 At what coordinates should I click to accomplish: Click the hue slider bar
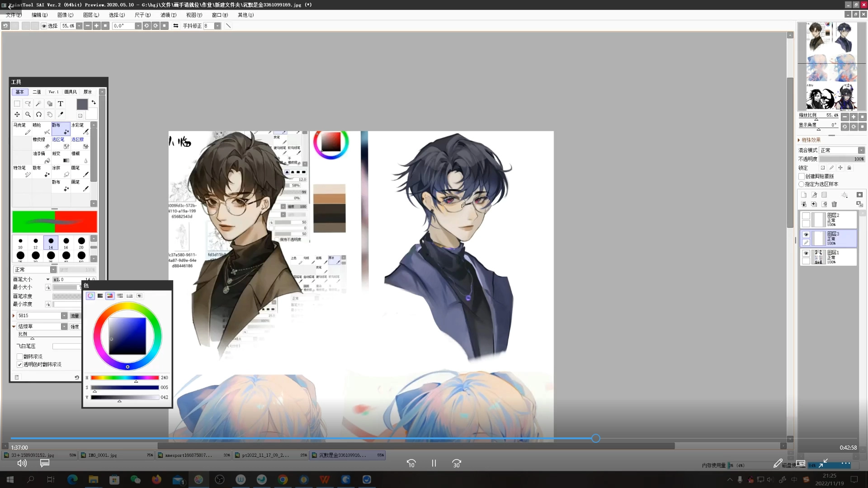click(124, 378)
